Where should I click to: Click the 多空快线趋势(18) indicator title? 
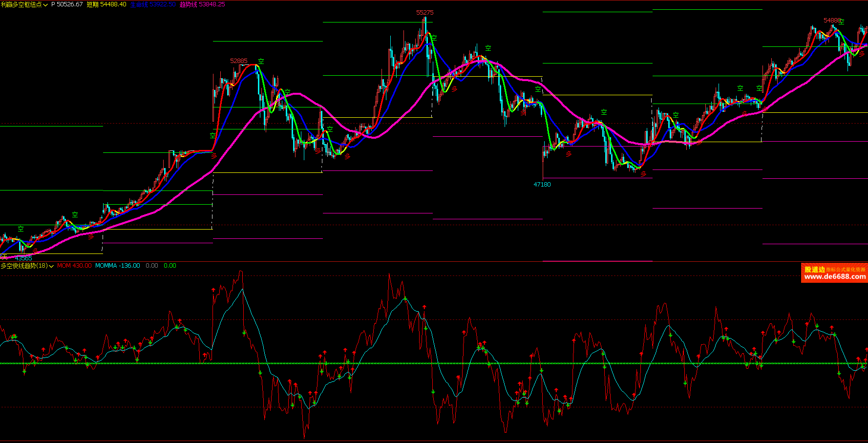coord(24,266)
